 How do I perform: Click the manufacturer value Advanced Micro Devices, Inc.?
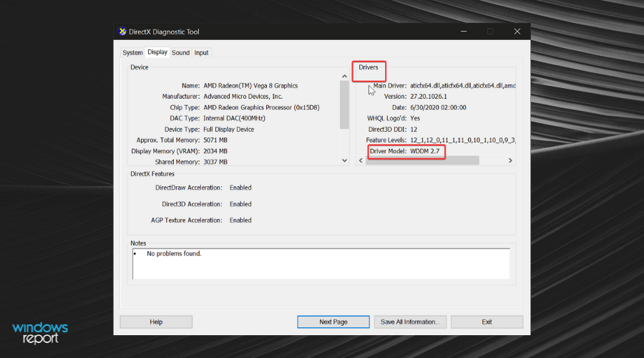coord(243,96)
